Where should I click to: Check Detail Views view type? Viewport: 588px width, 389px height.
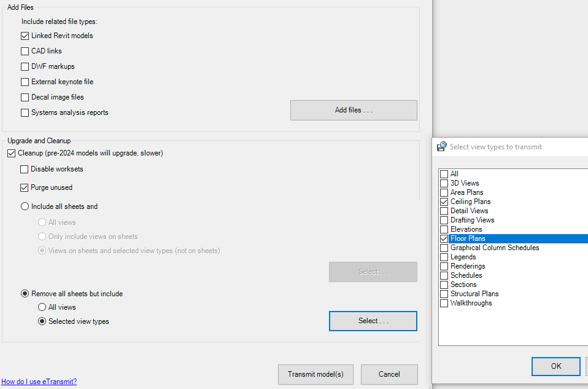444,211
